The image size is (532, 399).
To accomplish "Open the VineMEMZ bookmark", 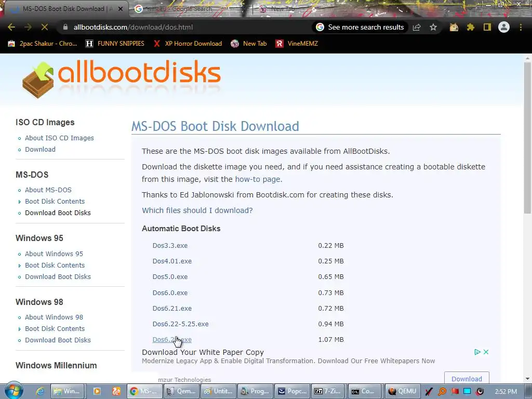I will point(297,44).
